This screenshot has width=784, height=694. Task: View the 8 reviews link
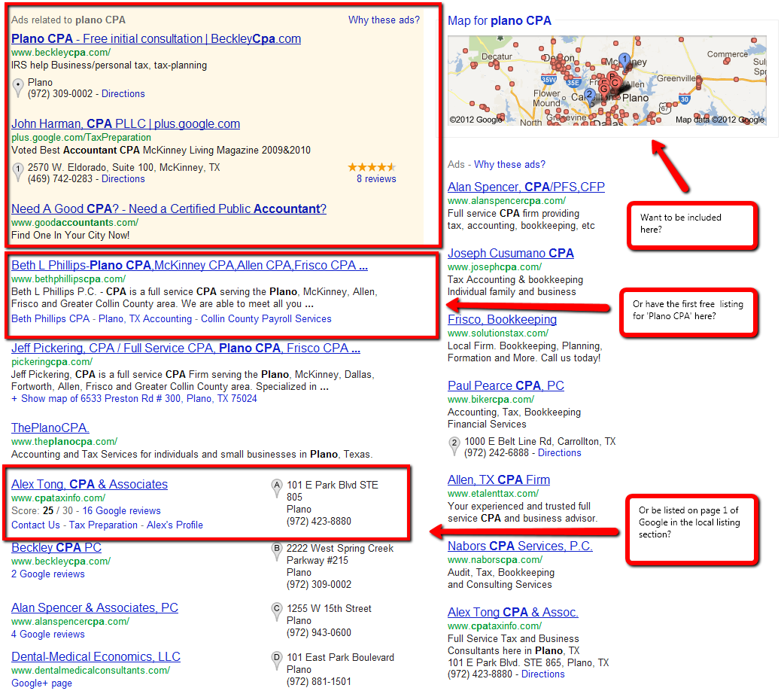click(376, 178)
